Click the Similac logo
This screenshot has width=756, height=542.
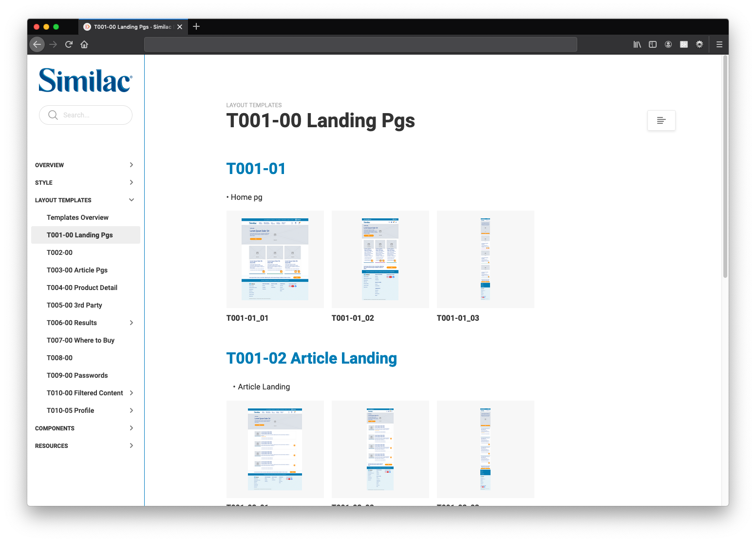click(85, 79)
